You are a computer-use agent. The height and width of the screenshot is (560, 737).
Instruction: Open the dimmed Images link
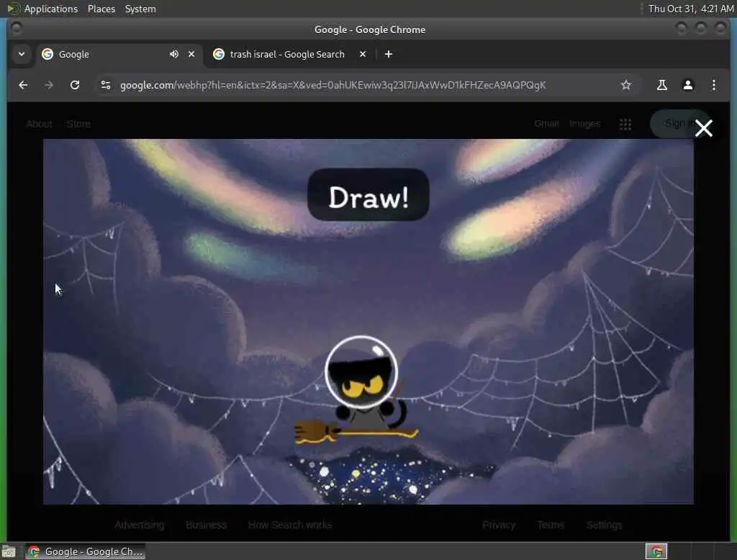584,124
